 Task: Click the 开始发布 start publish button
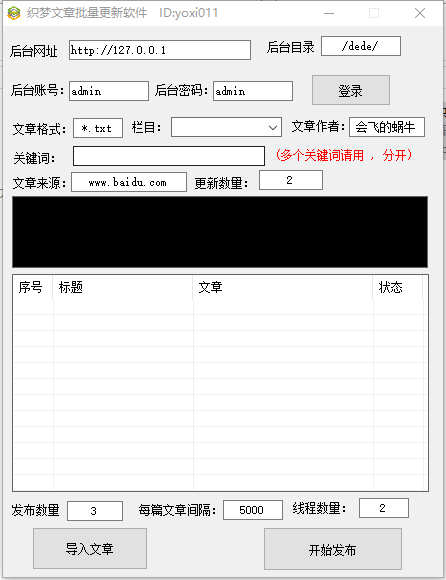click(x=333, y=549)
